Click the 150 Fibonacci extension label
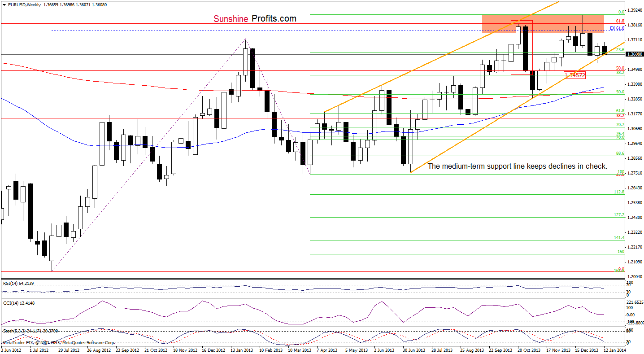Image resolution: width=644 pixels, height=354 pixels. tap(621, 252)
